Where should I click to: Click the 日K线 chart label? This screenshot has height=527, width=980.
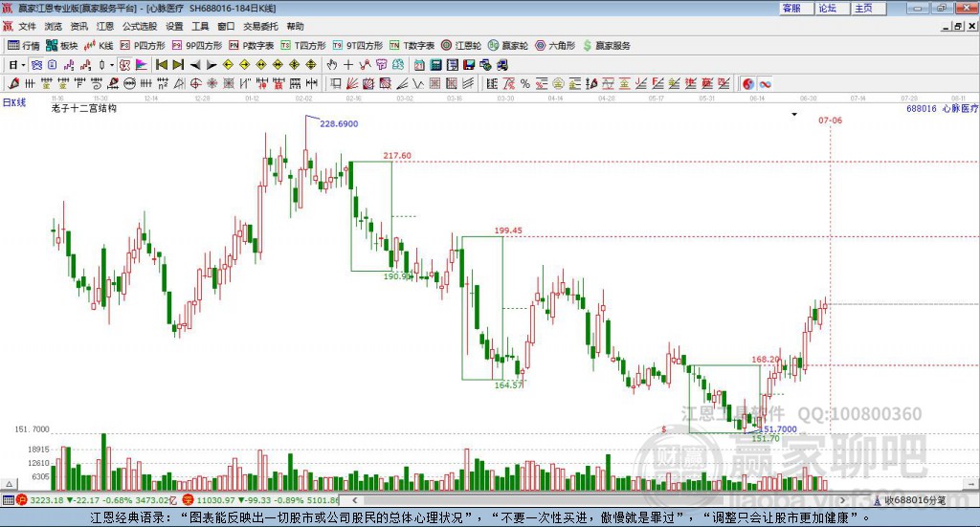[x=13, y=102]
